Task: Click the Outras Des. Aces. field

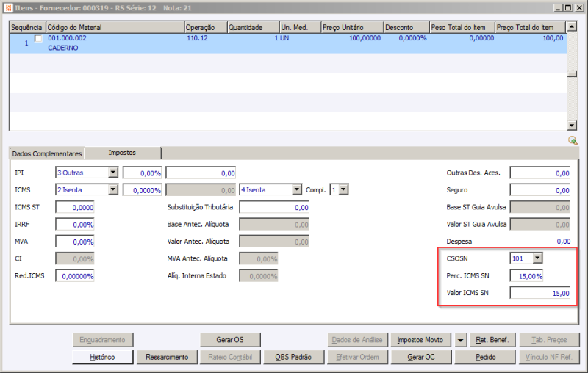Action: (540, 173)
